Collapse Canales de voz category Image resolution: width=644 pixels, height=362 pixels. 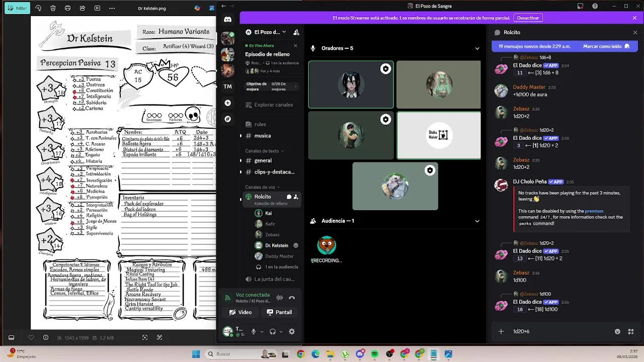pos(263,187)
